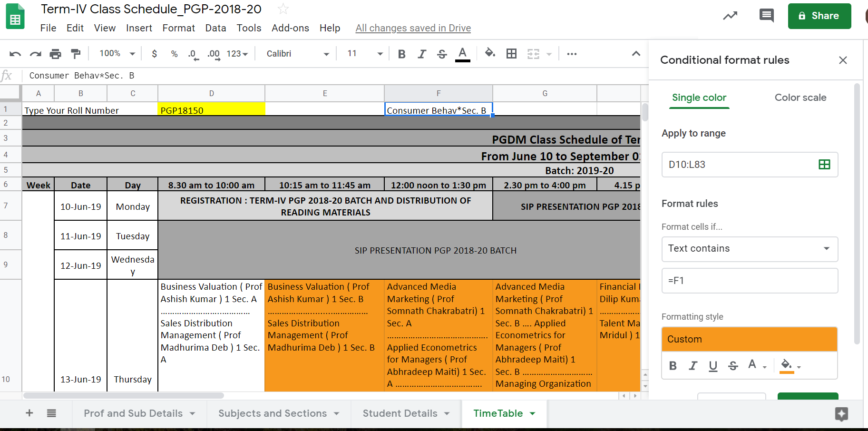Image resolution: width=868 pixels, height=431 pixels.
Task: Open Custom formatting style preset
Action: 750,339
